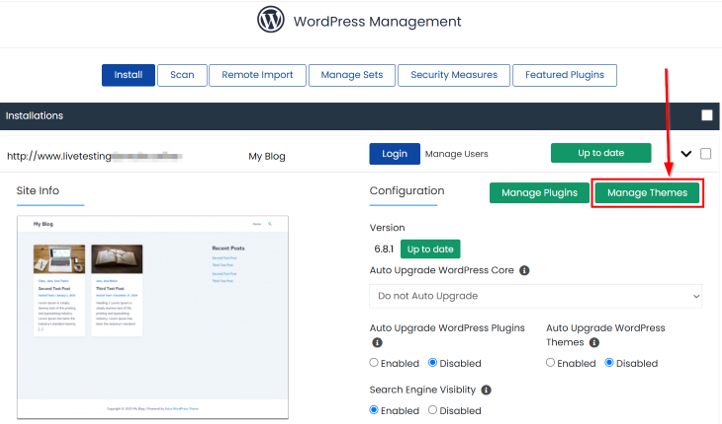The height and width of the screenshot is (424, 722).
Task: Click the Up to date button in installation row
Action: tap(601, 153)
